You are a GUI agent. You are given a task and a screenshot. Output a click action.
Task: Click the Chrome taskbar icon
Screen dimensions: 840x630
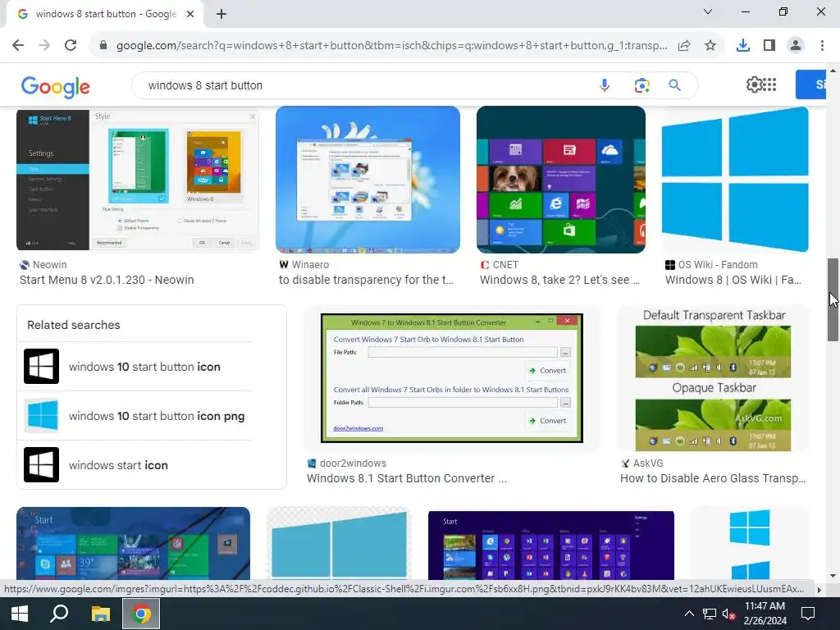[141, 614]
